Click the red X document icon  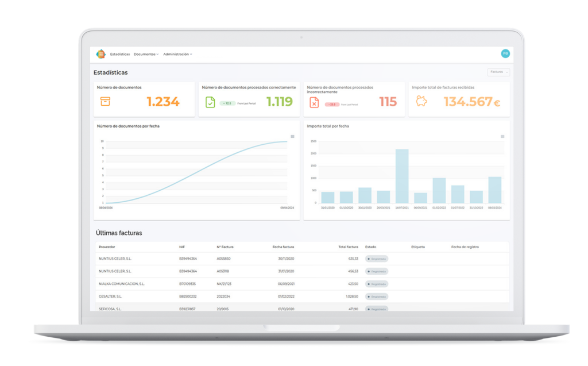(314, 103)
